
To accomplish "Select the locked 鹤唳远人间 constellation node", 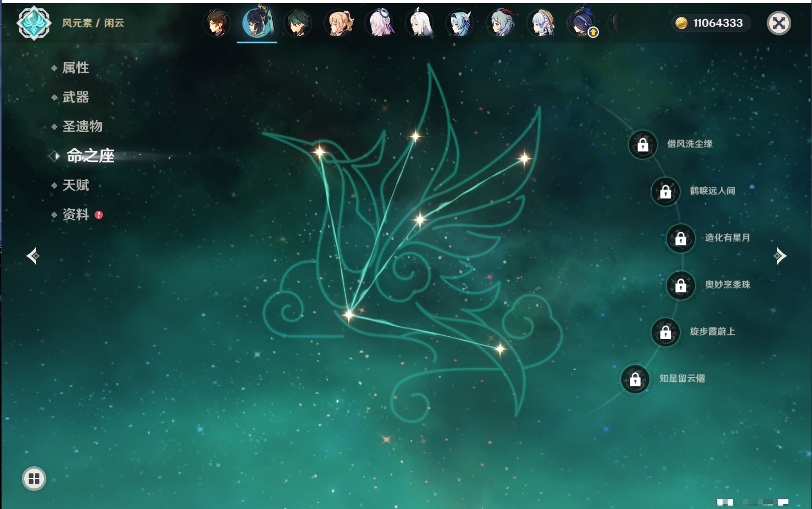I will point(665,192).
